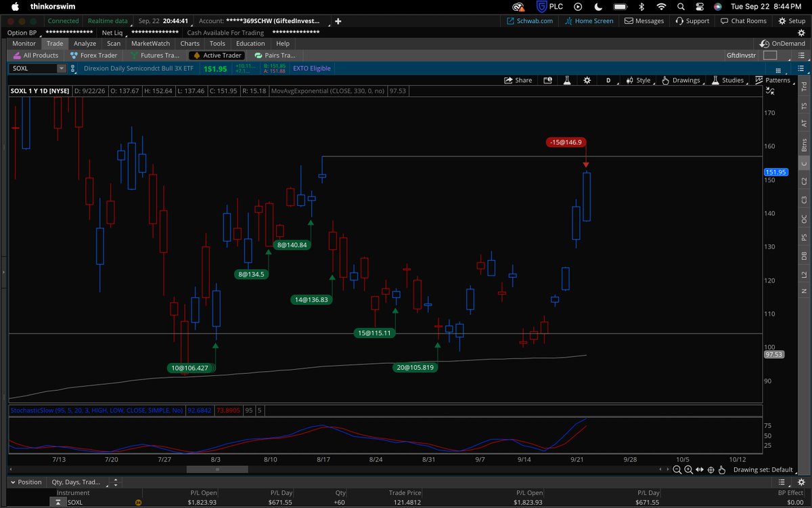Switch to the Monitor tab
This screenshot has width=812, height=508.
pyautogui.click(x=24, y=43)
